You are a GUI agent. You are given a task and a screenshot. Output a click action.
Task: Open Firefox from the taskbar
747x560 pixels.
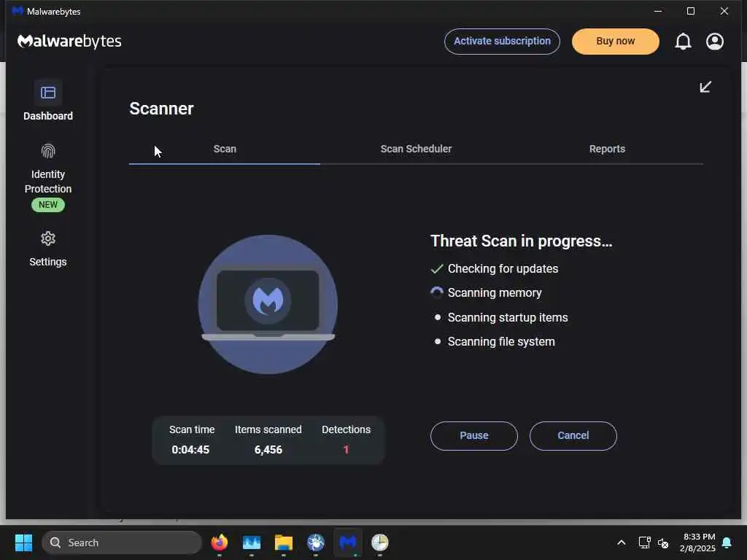coord(219,542)
